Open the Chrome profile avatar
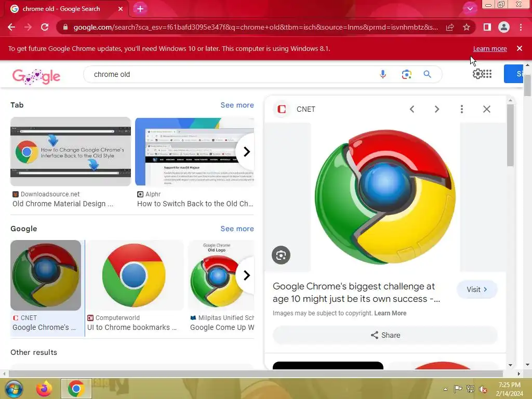This screenshot has width=532, height=399. [504, 27]
